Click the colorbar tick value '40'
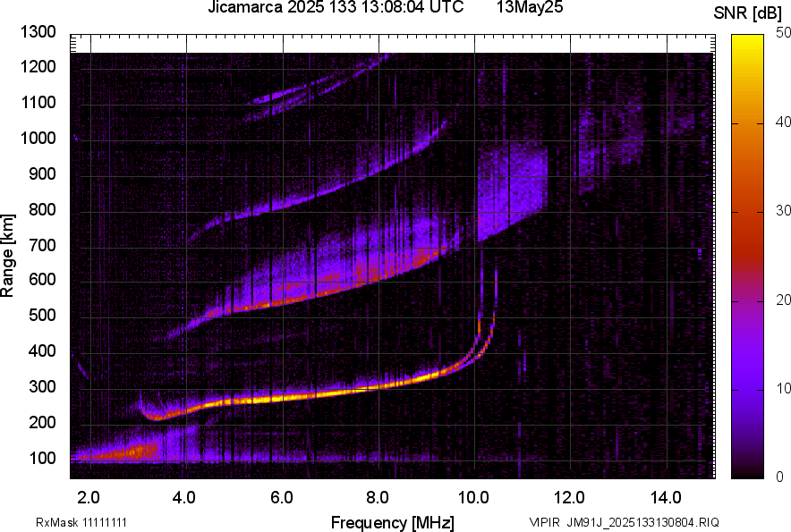791x532 pixels. pos(783,122)
